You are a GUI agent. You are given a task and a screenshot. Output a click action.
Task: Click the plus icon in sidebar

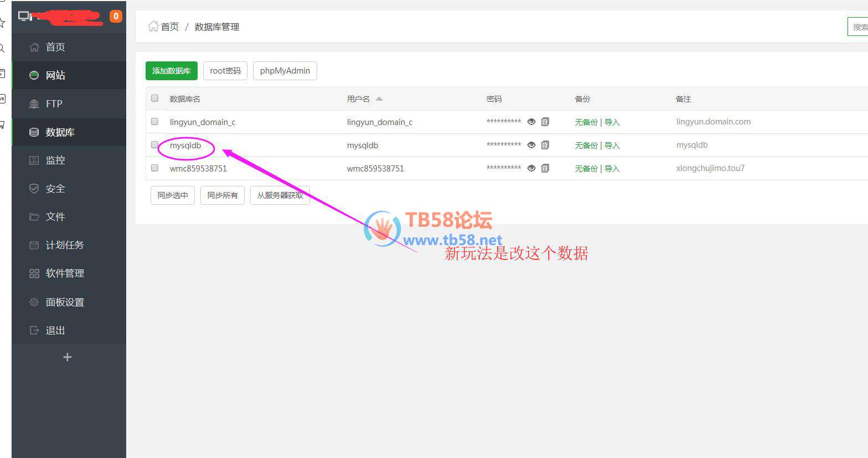tap(68, 357)
